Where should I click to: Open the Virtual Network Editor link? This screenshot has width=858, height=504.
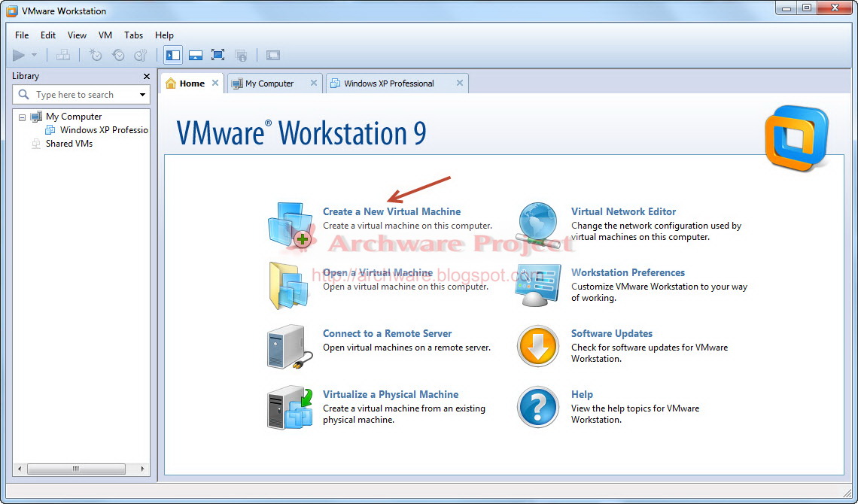coord(624,211)
